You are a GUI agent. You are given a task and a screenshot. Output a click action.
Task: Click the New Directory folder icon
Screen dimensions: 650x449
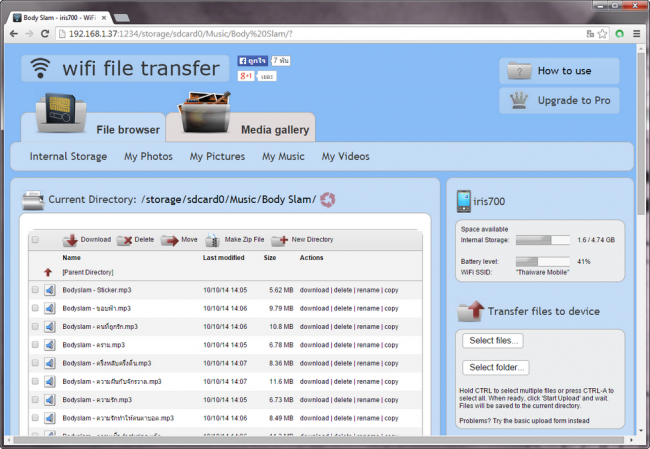point(279,240)
